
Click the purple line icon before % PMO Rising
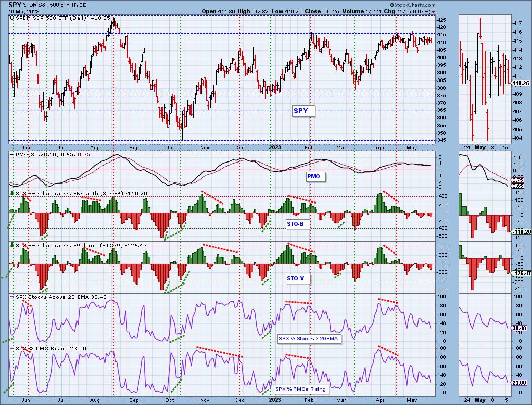(12, 348)
